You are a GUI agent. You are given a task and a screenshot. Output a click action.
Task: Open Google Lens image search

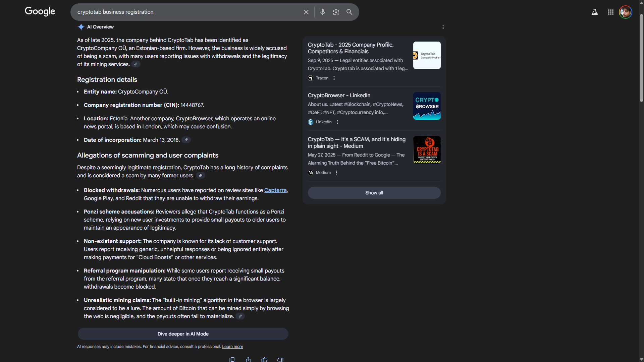click(x=336, y=12)
